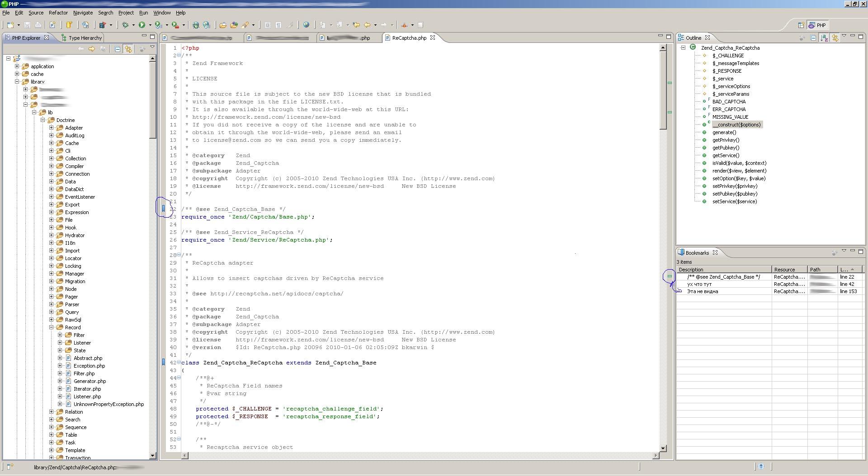Click PHP Explorer back arrow icon

click(81, 49)
